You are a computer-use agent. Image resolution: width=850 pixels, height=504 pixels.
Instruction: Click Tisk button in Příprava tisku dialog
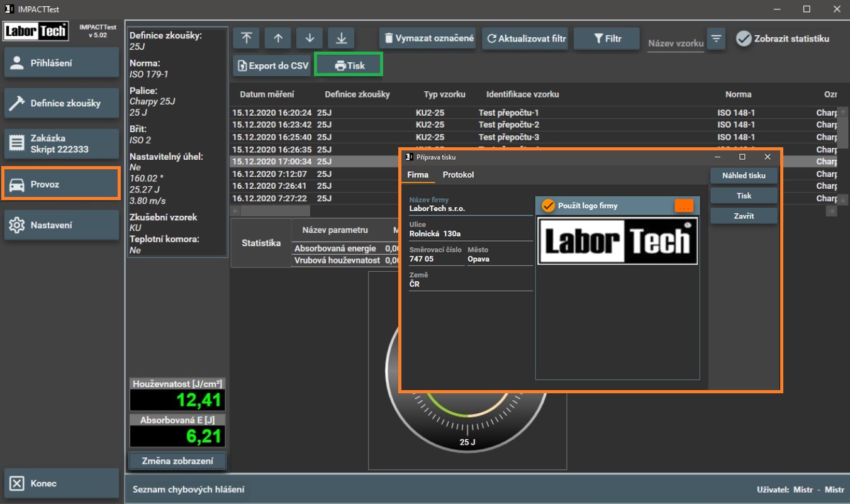744,196
